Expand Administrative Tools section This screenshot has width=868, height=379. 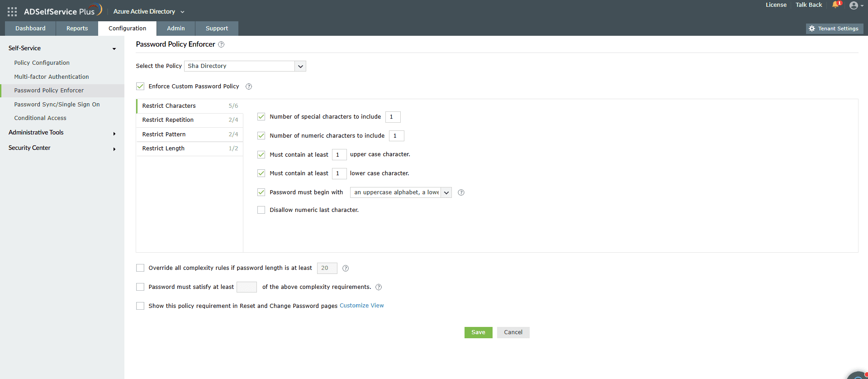pyautogui.click(x=62, y=133)
